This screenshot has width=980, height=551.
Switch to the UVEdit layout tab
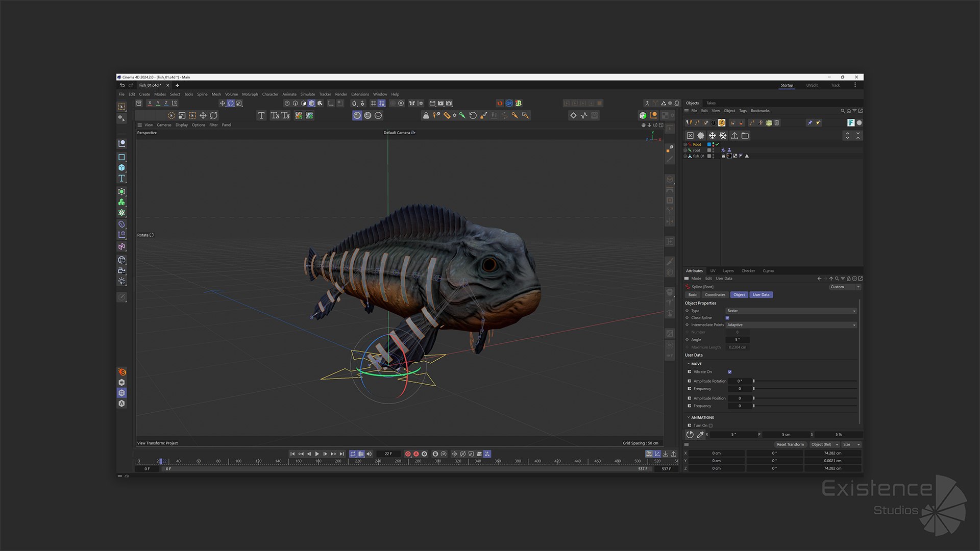tap(812, 85)
